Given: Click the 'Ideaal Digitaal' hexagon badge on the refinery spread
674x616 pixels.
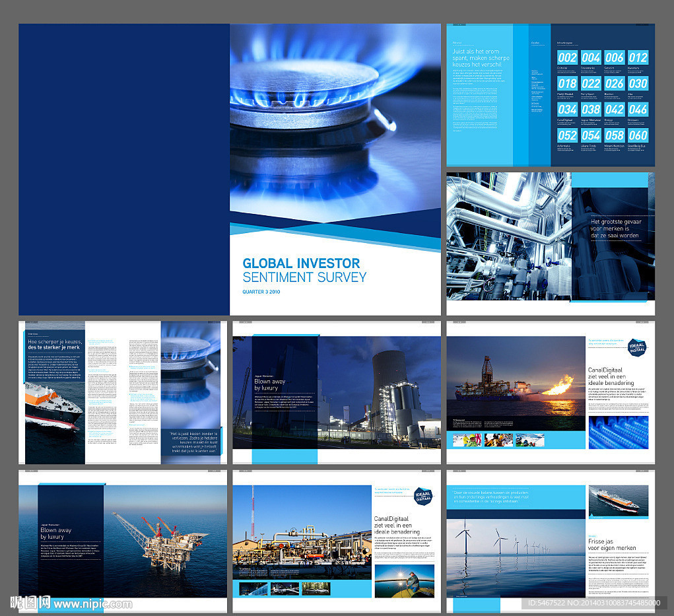Looking at the screenshot, I should coord(423,496).
